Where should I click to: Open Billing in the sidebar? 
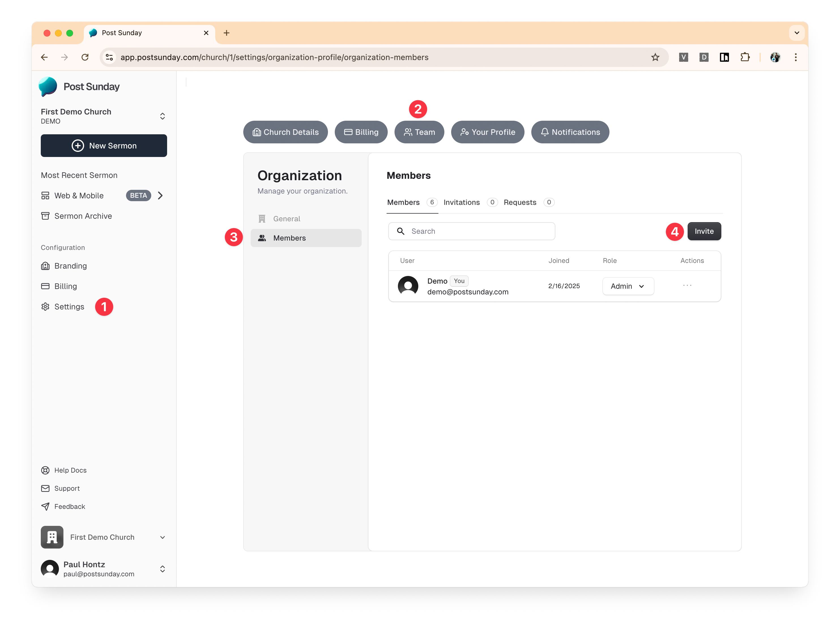[x=59, y=286]
